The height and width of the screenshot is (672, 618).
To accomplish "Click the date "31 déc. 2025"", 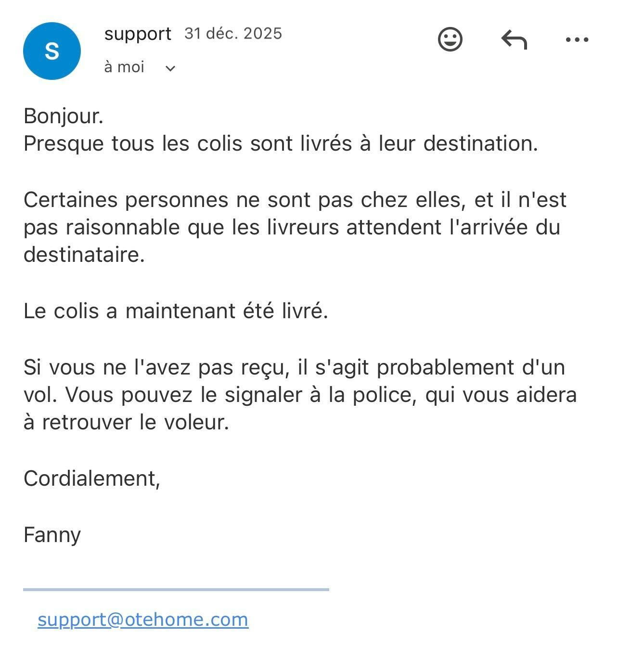I will [x=233, y=34].
